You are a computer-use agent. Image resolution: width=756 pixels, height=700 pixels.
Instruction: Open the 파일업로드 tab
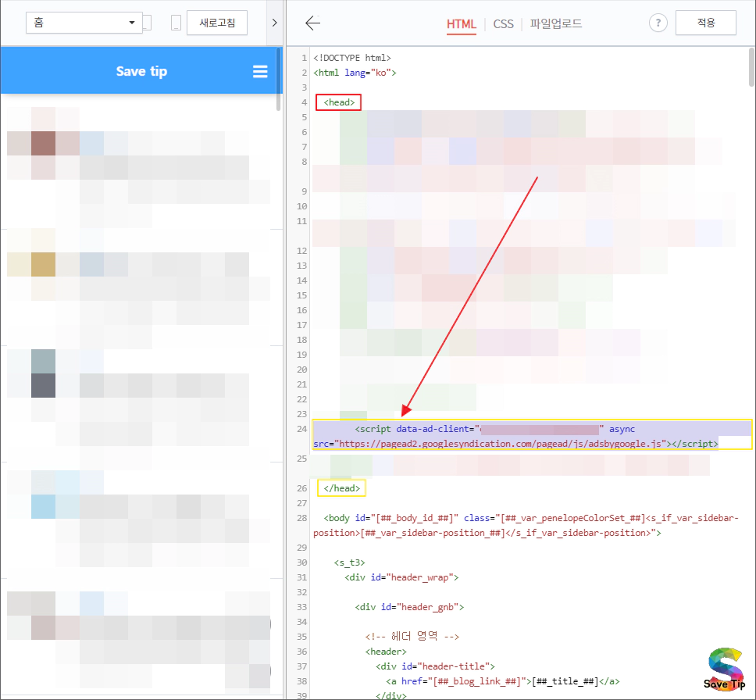click(556, 23)
